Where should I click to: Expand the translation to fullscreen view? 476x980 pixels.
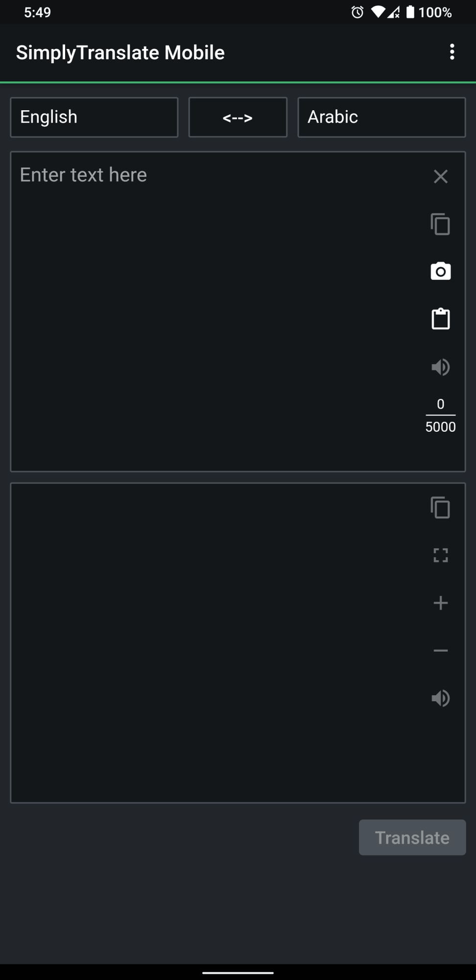[440, 555]
